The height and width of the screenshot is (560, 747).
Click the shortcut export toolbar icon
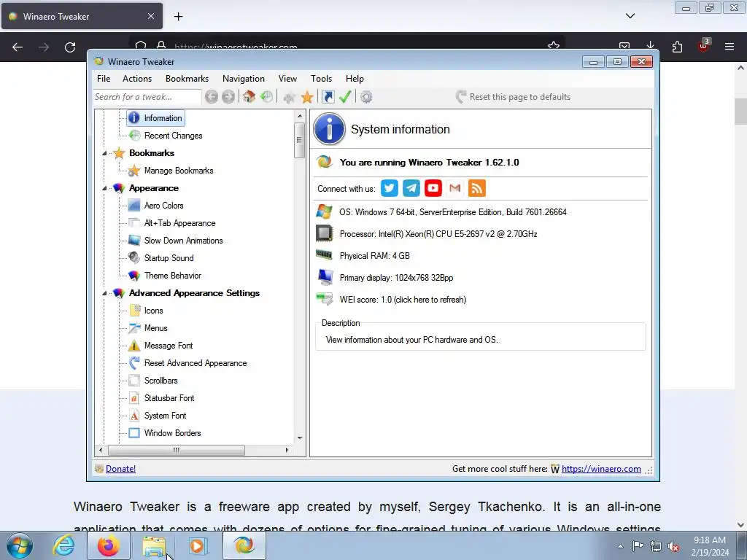click(x=328, y=97)
